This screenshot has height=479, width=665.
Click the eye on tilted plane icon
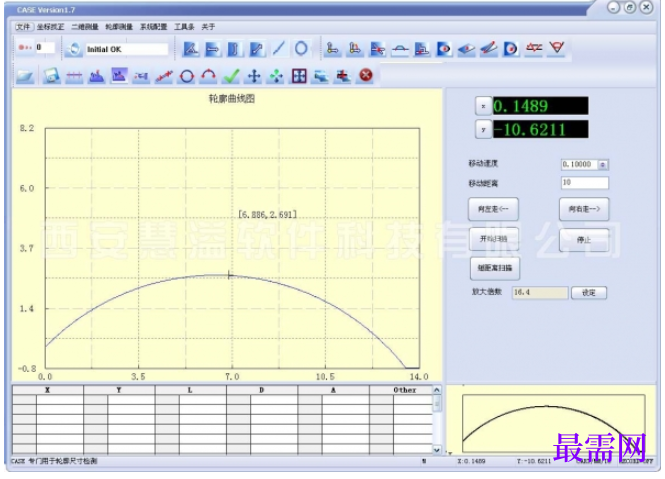pyautogui.click(x=466, y=49)
